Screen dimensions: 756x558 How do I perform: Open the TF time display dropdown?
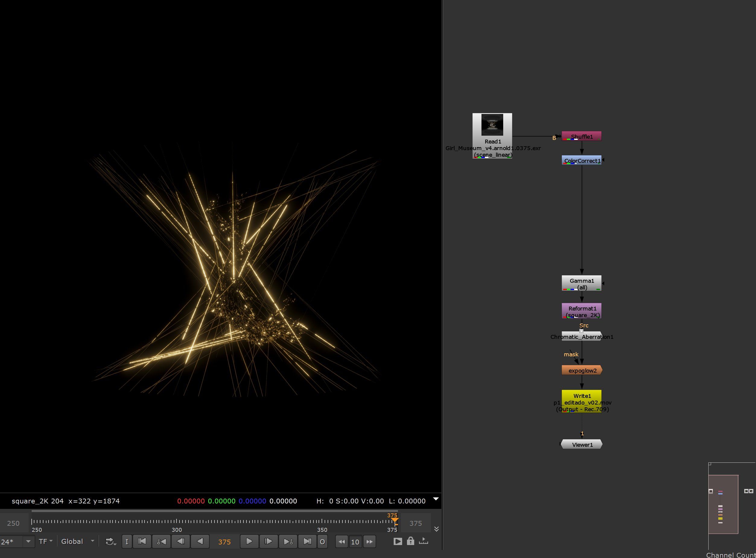(46, 541)
